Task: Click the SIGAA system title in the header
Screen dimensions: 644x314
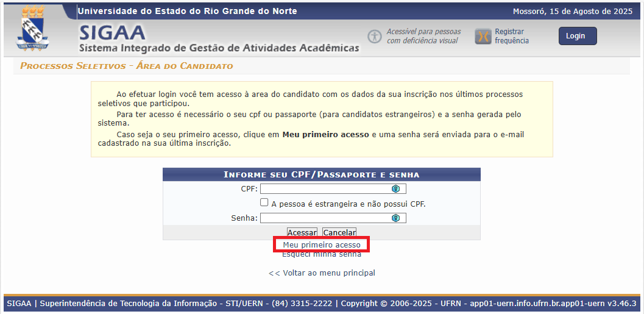Action: (x=112, y=32)
